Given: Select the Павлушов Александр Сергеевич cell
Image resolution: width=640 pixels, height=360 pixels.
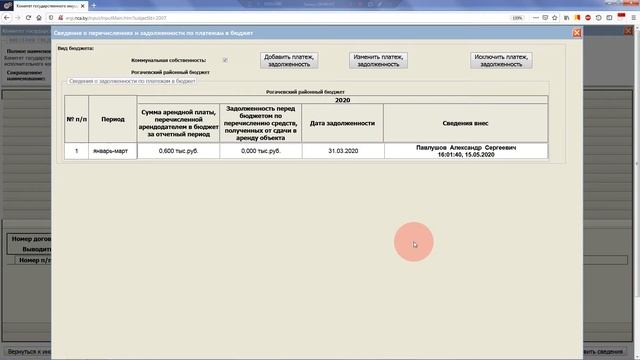Looking at the screenshot, I should pyautogui.click(x=466, y=151).
